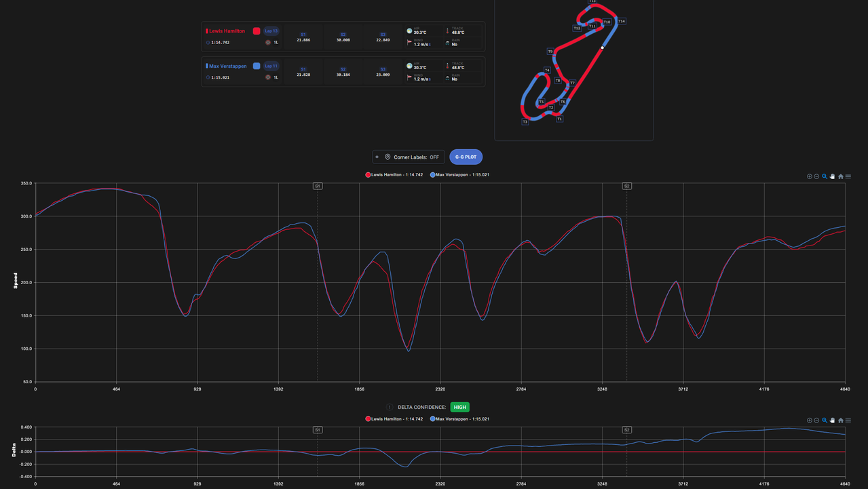
Task: Click zoom out icon on Speed chart
Action: point(816,176)
